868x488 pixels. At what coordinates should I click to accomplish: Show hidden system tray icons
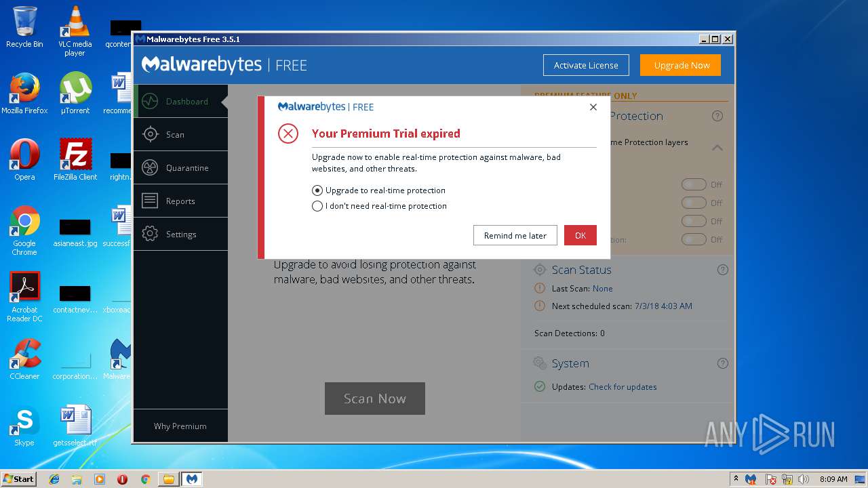(x=736, y=479)
